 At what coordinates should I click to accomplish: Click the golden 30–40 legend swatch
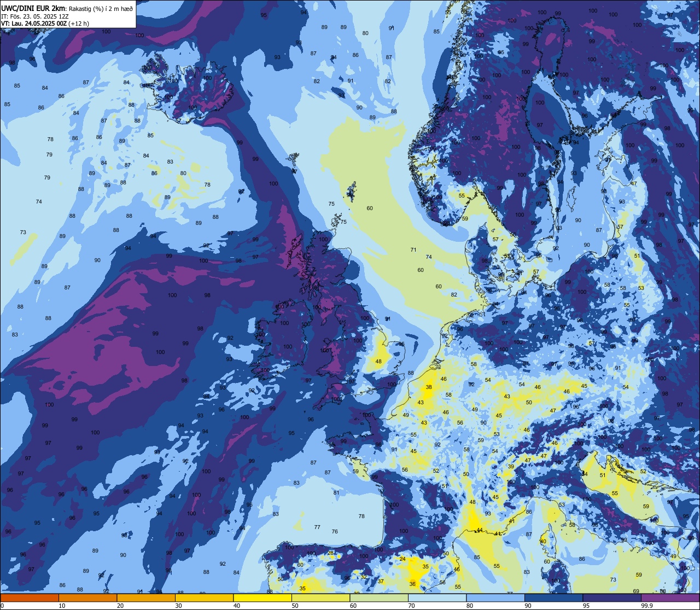(x=204, y=597)
